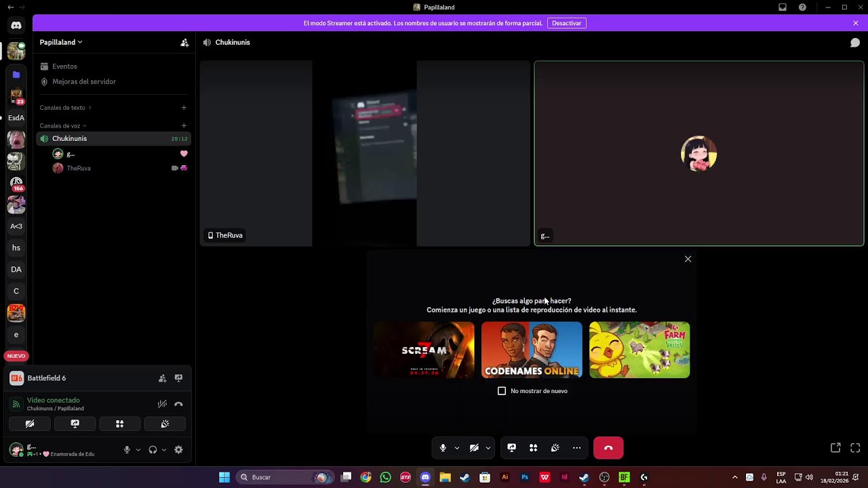Open activities button in voice panel
The image size is (868, 488).
(120, 424)
